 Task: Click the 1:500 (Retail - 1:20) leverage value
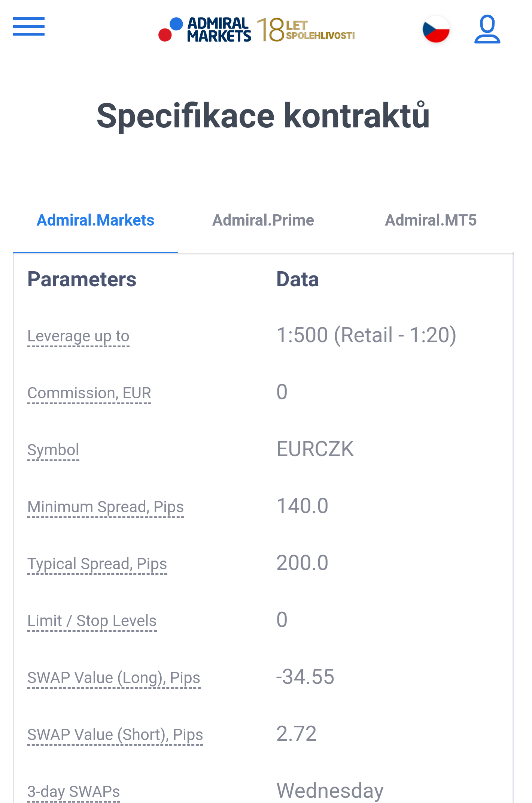click(367, 335)
